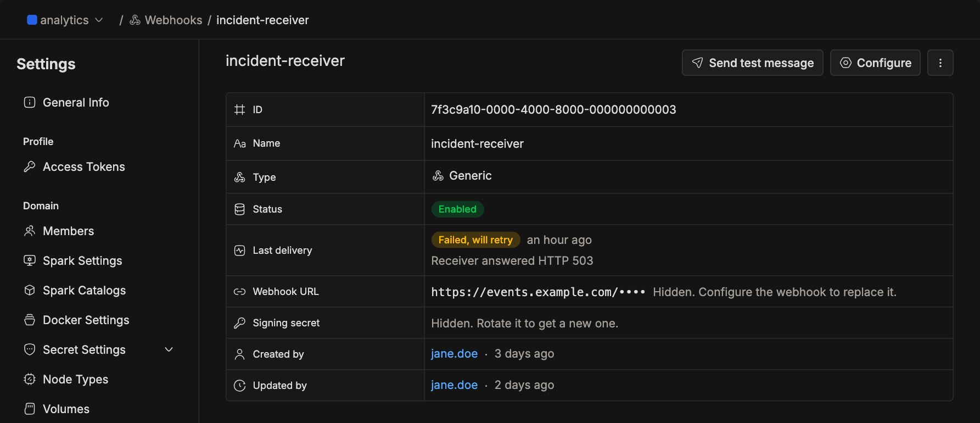Image resolution: width=980 pixels, height=423 pixels.
Task: Click the link icon in Webhook URL row
Action: (239, 292)
